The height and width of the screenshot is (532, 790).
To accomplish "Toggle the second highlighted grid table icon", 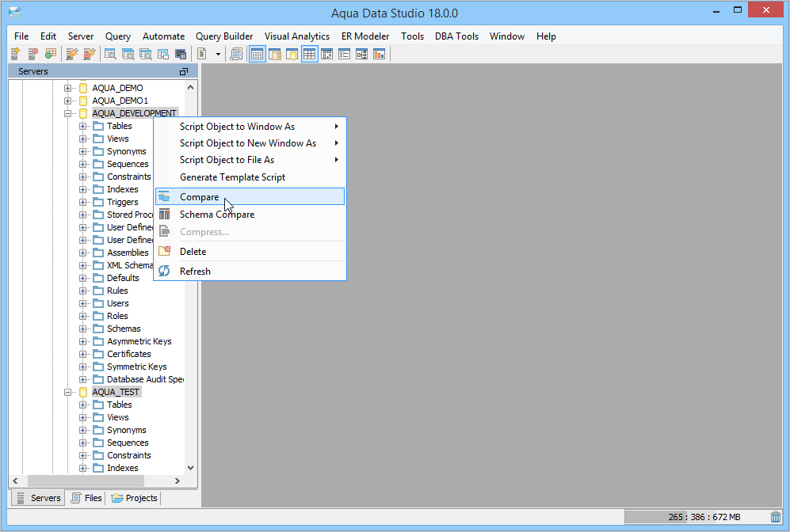I will (309, 54).
